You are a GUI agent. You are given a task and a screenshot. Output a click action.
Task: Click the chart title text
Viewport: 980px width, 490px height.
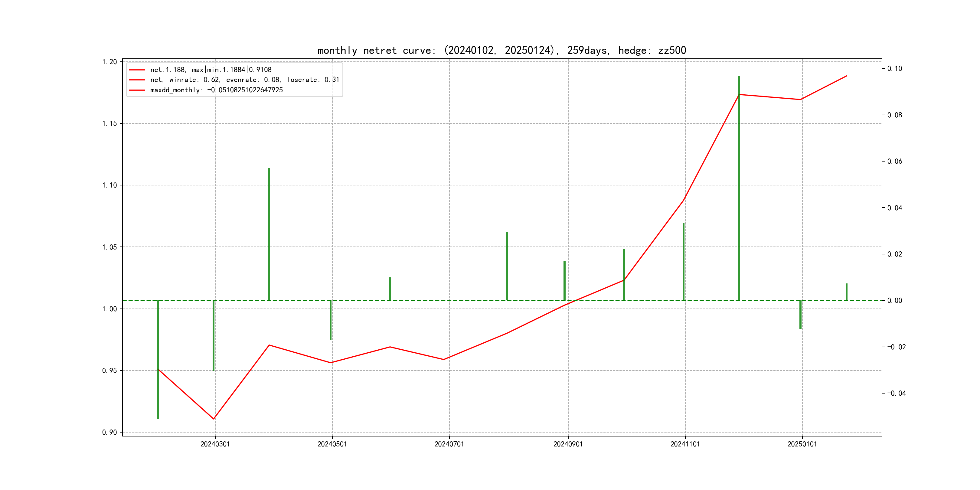coord(501,51)
